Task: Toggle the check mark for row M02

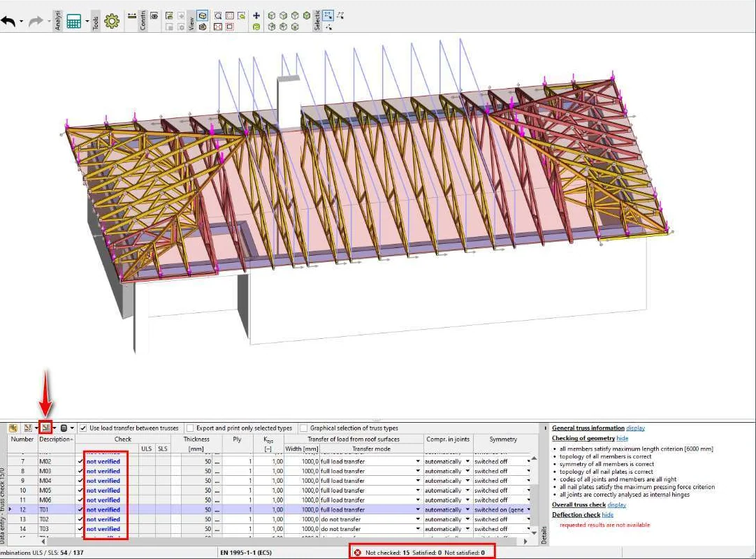Action: coord(80,462)
